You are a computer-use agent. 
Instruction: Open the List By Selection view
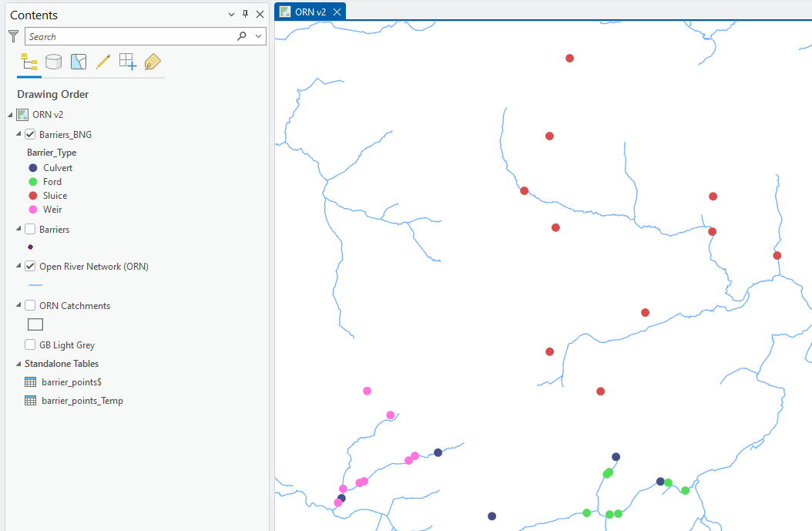coord(79,62)
